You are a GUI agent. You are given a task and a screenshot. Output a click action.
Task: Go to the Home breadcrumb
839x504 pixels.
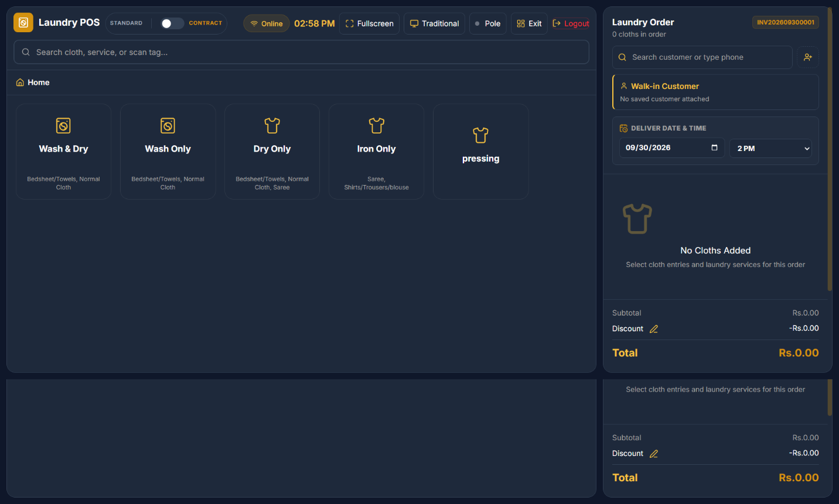coord(33,83)
